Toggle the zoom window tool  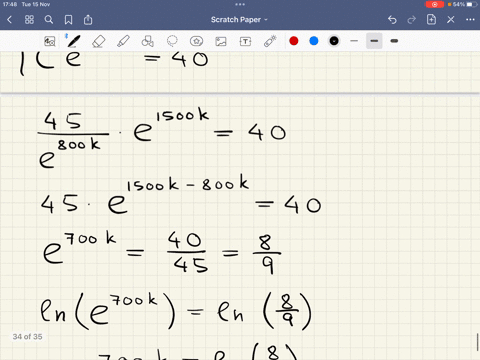coord(50,41)
